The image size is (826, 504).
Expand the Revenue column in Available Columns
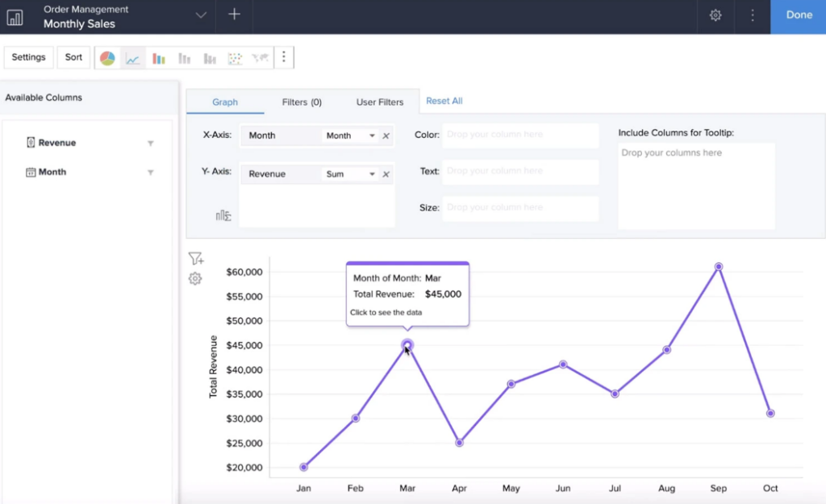[x=150, y=143]
